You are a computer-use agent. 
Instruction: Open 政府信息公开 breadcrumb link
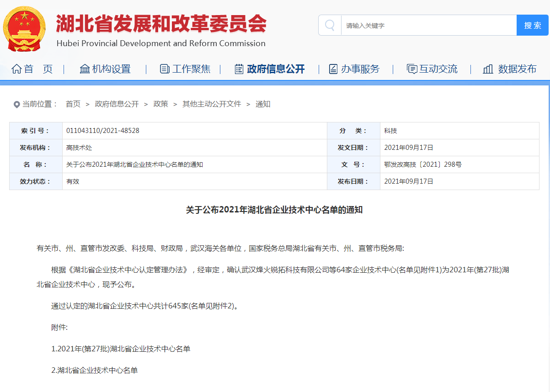[x=117, y=104]
